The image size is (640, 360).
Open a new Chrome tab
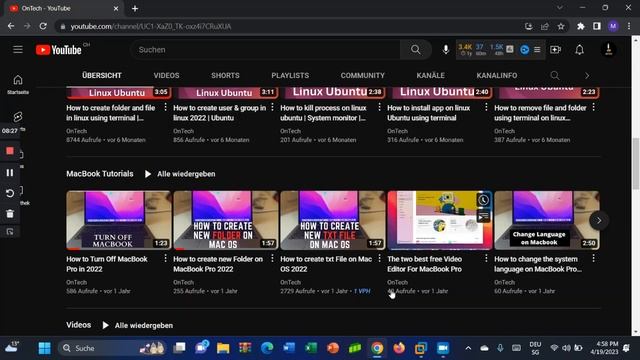coord(135,8)
